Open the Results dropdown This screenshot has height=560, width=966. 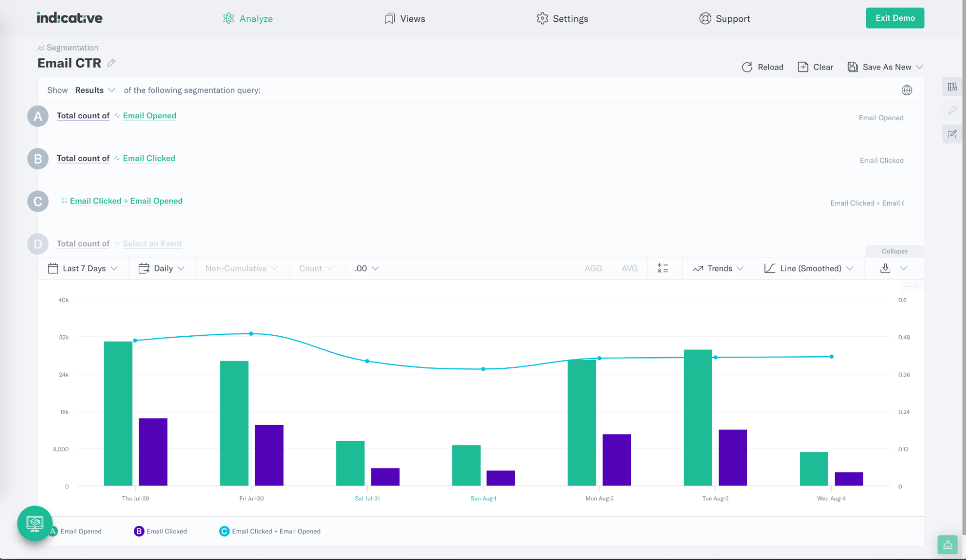coord(95,90)
